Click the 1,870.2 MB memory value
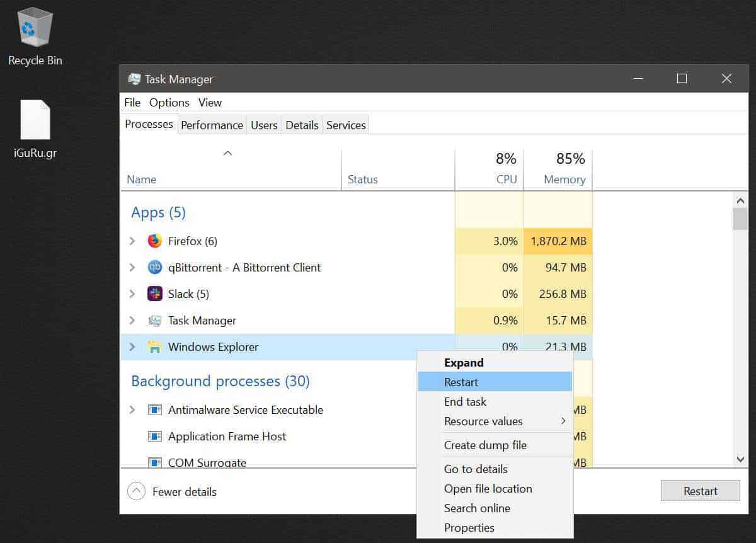The height and width of the screenshot is (543, 756). pyautogui.click(x=558, y=241)
